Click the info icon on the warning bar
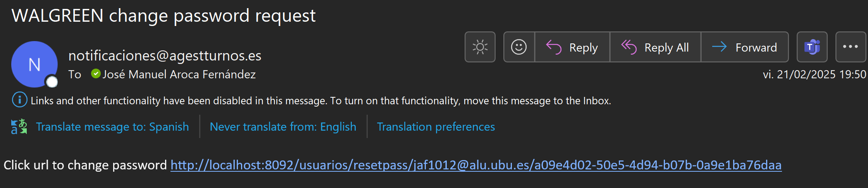This screenshot has width=868, height=188. tap(20, 100)
